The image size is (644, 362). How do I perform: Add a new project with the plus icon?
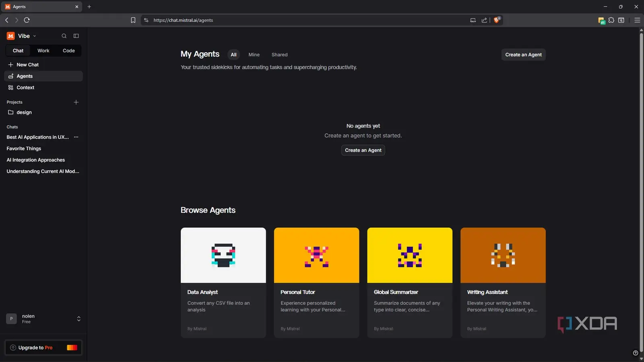(76, 102)
